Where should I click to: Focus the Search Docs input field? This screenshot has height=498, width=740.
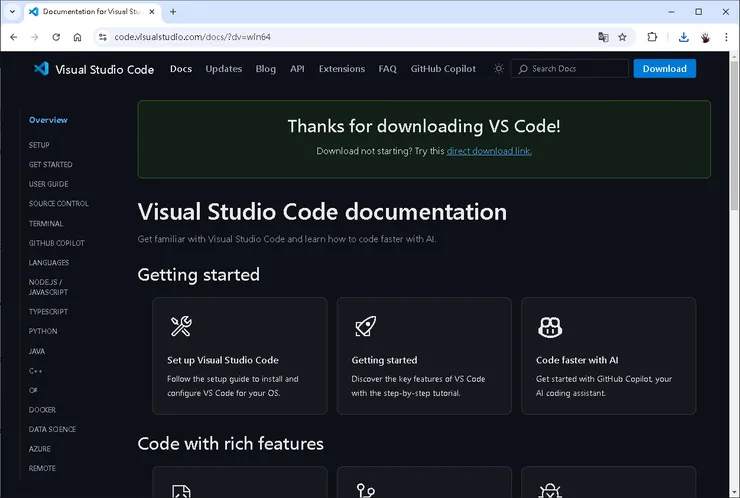click(x=570, y=69)
